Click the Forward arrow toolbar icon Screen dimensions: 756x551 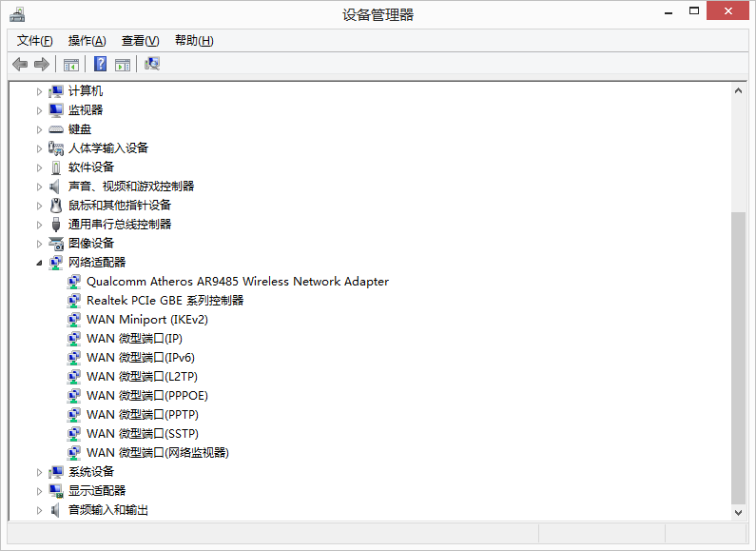pyautogui.click(x=42, y=64)
